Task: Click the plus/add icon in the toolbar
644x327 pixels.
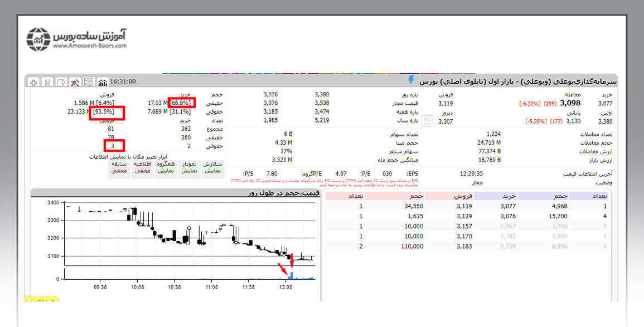Action: coord(33,82)
